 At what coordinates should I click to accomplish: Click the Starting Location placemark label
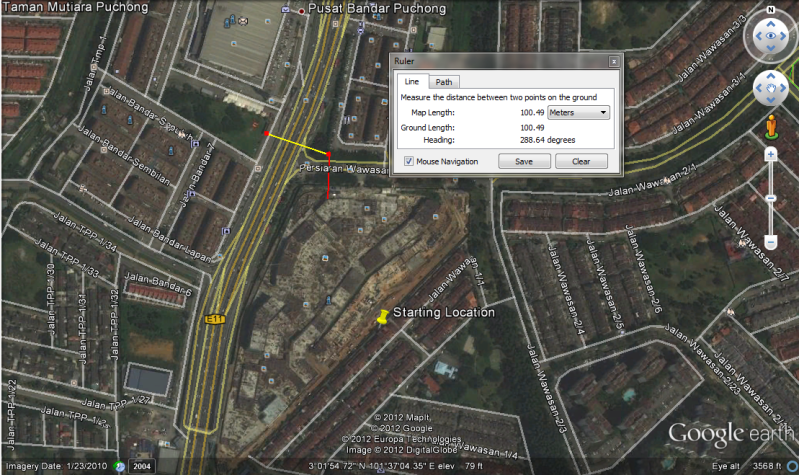coord(444,312)
